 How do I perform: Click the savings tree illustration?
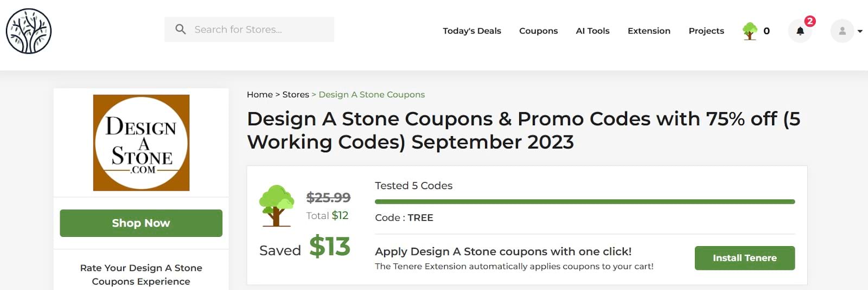tap(276, 205)
